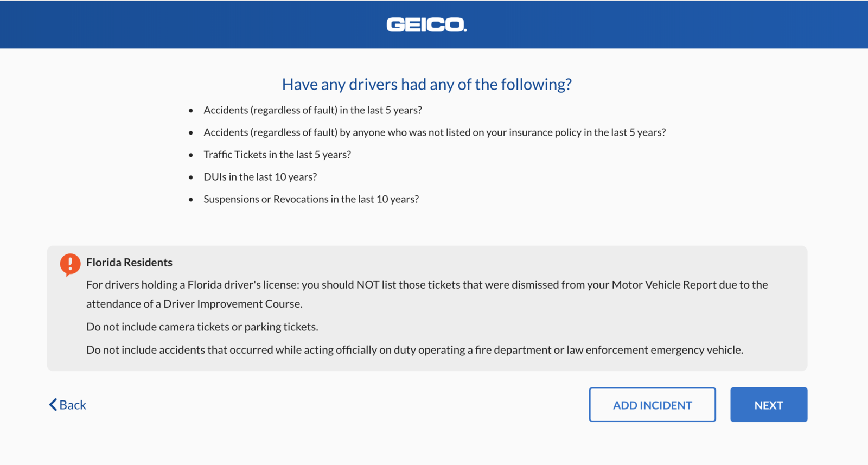Viewport: 868px width, 465px height.
Task: Click the first bullet about accidents in 5 years
Action: [x=312, y=110]
